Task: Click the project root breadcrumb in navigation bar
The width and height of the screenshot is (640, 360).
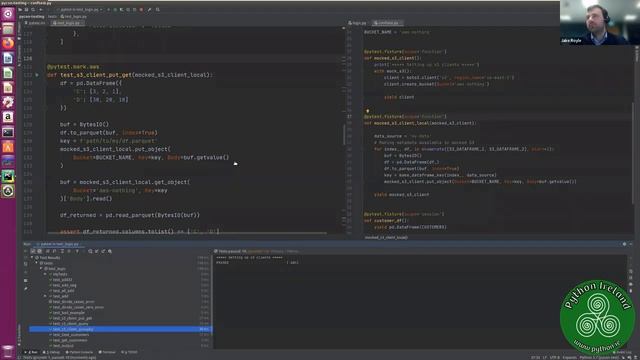Action: coord(31,17)
